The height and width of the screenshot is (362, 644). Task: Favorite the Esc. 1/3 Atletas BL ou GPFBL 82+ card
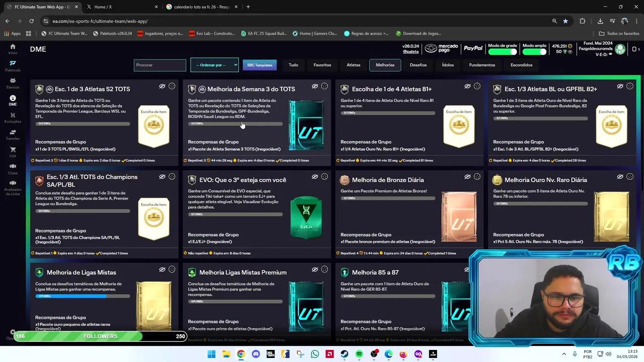(630, 86)
